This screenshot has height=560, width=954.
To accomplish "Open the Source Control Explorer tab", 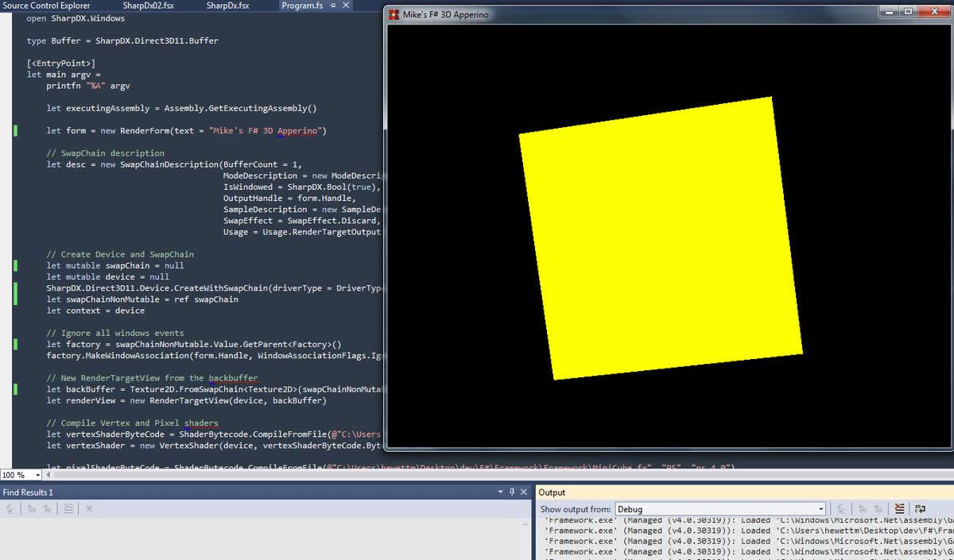I will (x=47, y=6).
